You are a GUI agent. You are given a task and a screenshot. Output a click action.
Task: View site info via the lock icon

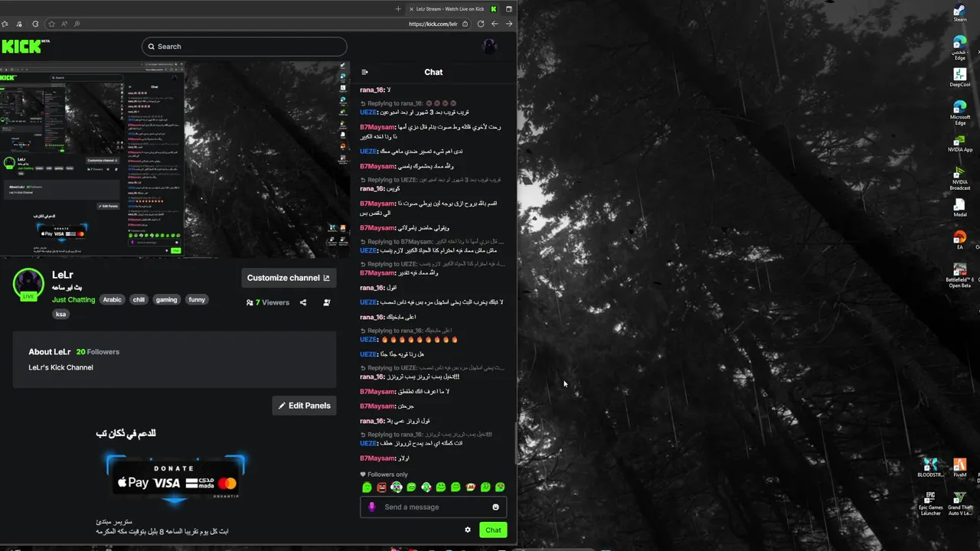(465, 24)
